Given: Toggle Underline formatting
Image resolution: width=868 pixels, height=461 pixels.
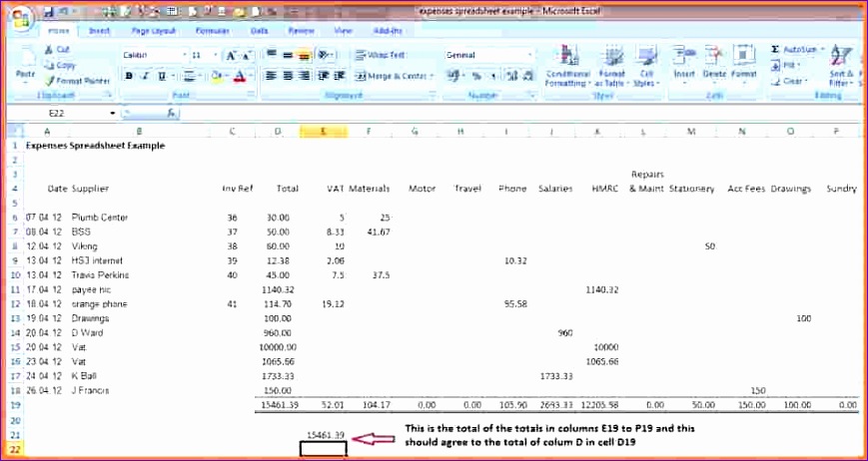Looking at the screenshot, I should click(161, 76).
